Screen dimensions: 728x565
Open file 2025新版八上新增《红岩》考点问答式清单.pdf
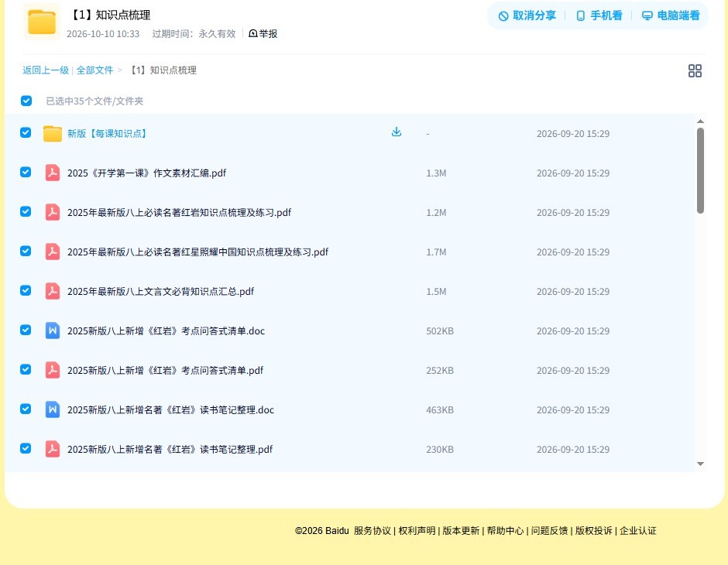tap(165, 370)
